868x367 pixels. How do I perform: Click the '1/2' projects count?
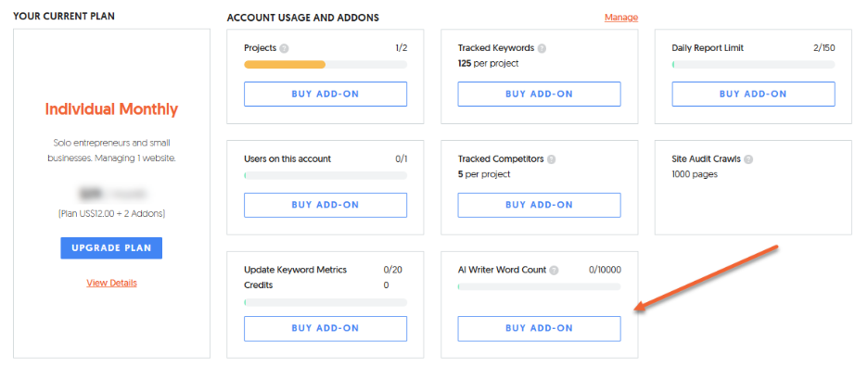click(402, 48)
